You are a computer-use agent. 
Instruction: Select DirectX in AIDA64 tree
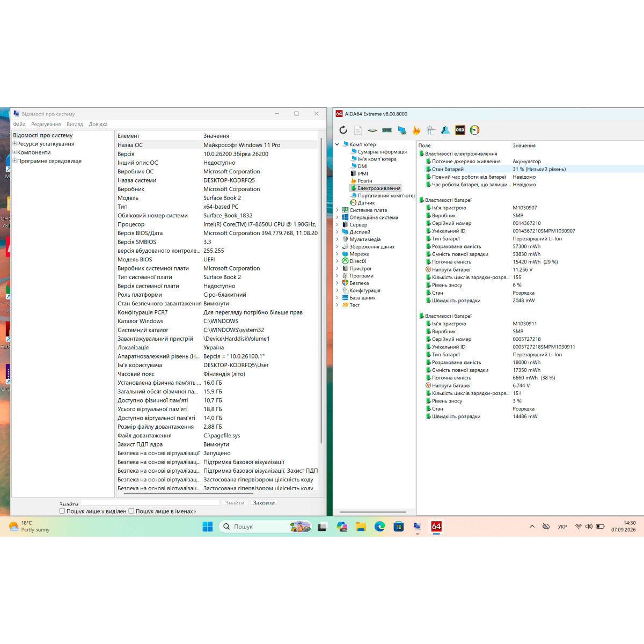click(358, 261)
